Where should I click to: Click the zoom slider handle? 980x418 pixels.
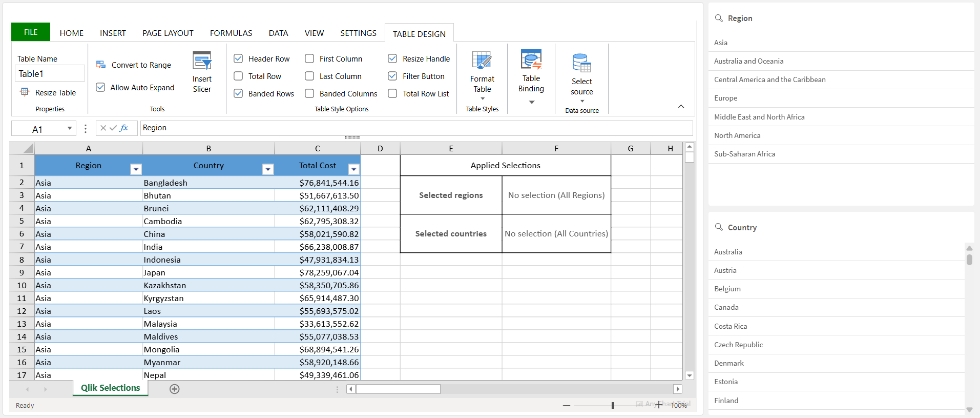pyautogui.click(x=613, y=405)
